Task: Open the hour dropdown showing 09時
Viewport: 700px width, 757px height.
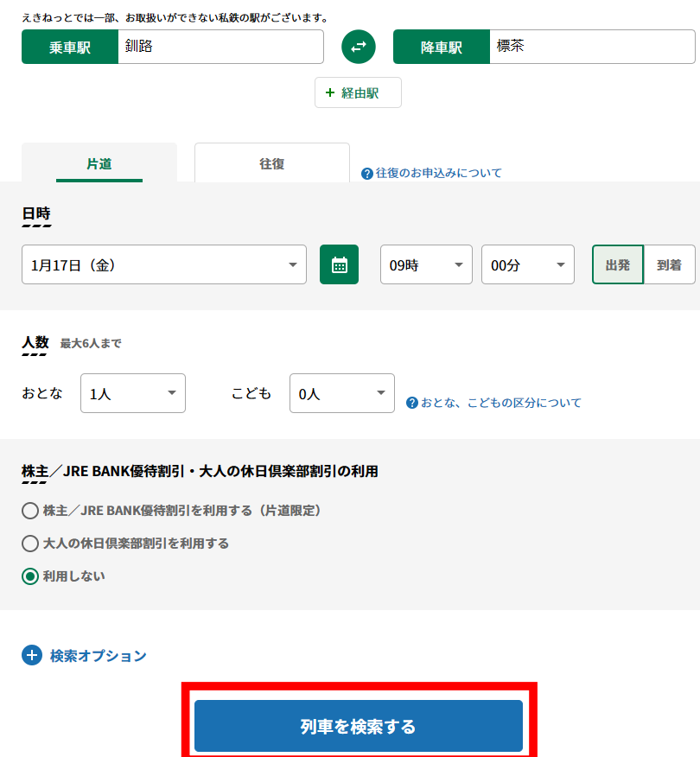Action: 426,264
